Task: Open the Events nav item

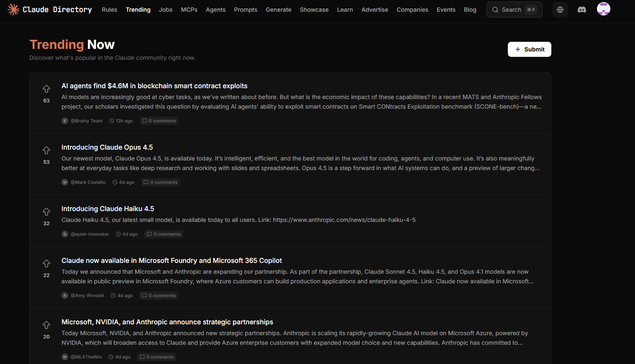Action: [x=446, y=10]
